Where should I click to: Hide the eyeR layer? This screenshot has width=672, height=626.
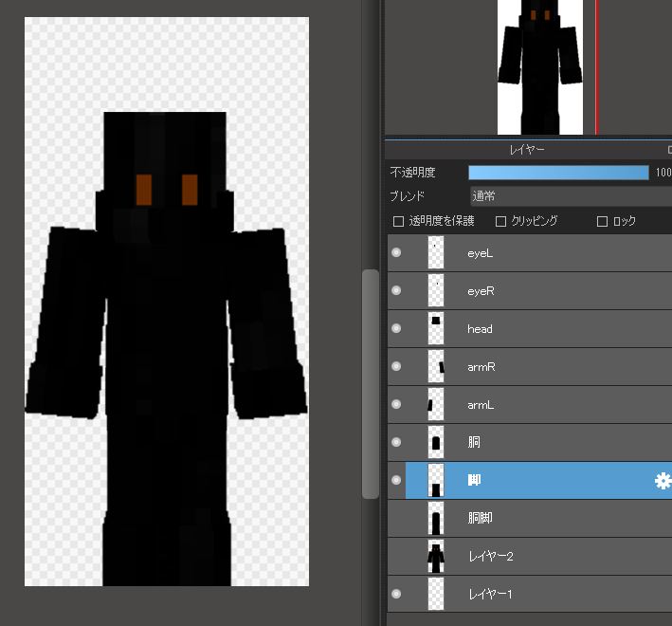pos(396,291)
